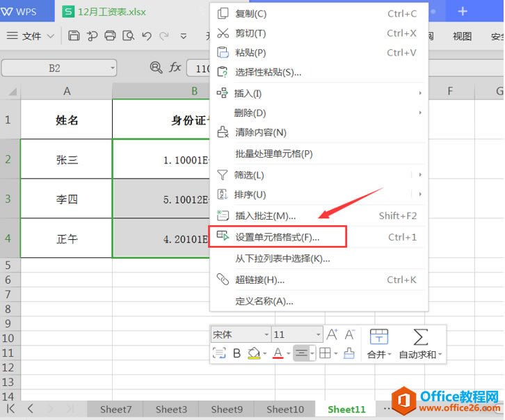Click the Save icon in the toolbar
The image size is (505, 420).
point(74,35)
